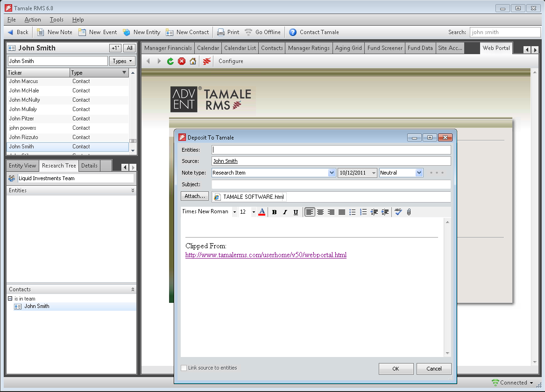This screenshot has height=392, width=545.
Task: Decrease indent in note editor
Action: pos(375,212)
